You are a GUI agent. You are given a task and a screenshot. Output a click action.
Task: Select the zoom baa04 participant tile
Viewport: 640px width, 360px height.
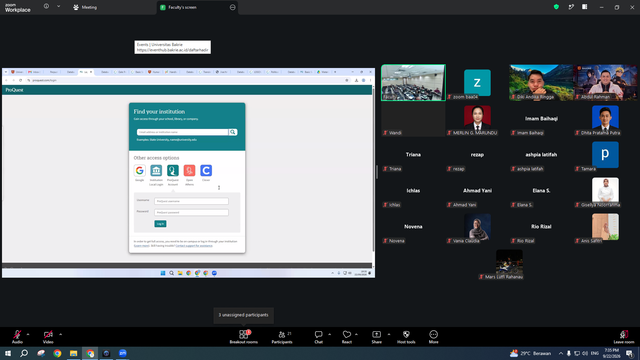(477, 82)
